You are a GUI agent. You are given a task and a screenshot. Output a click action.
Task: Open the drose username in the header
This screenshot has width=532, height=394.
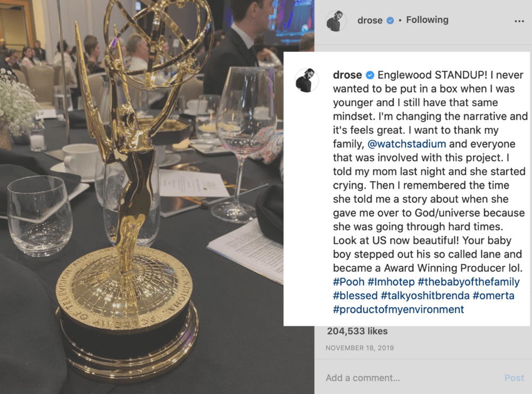coord(370,20)
